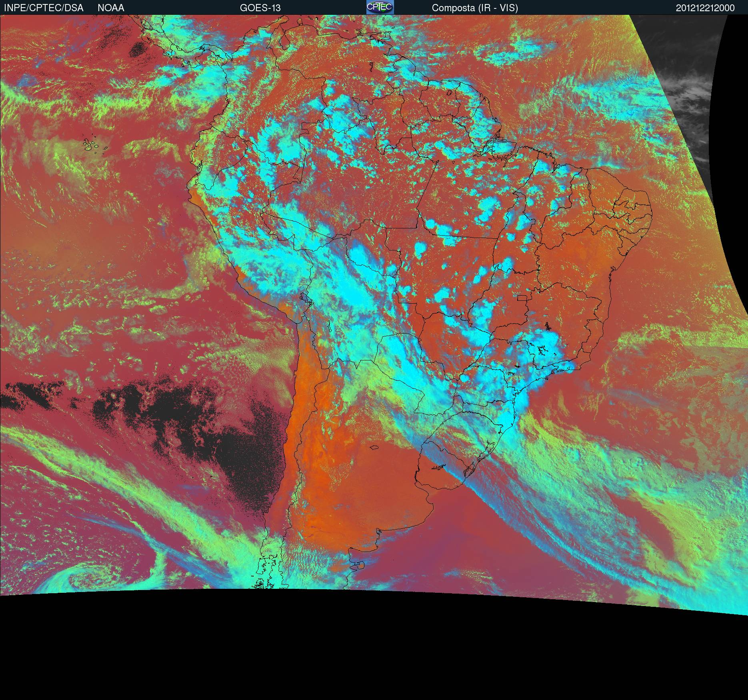The width and height of the screenshot is (748, 700).
Task: Select the INPE/CPTEC/DSA header text
Action: click(x=44, y=8)
